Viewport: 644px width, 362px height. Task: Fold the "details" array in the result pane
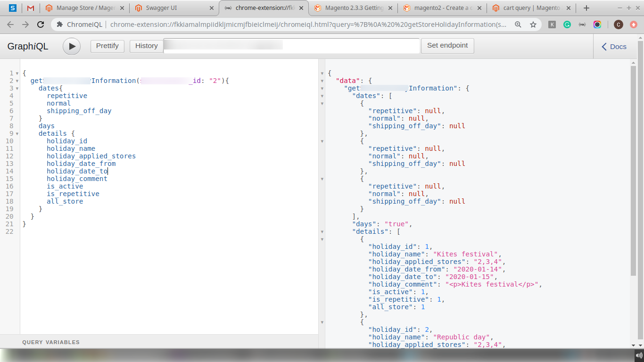coord(322,232)
